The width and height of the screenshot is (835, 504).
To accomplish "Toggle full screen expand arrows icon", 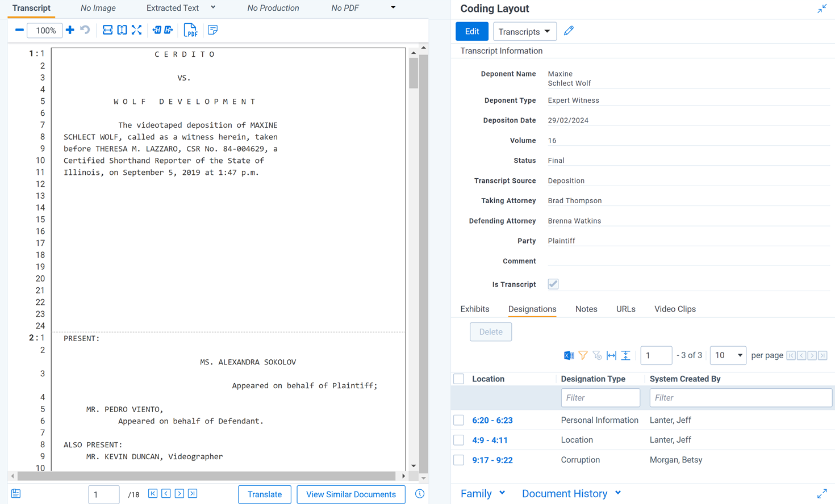I will (137, 30).
